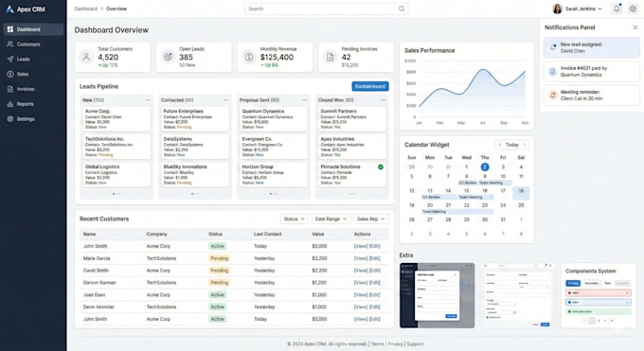Image resolution: width=644 pixels, height=351 pixels.
Task: Open the notifications bell icon
Action: pos(617,9)
